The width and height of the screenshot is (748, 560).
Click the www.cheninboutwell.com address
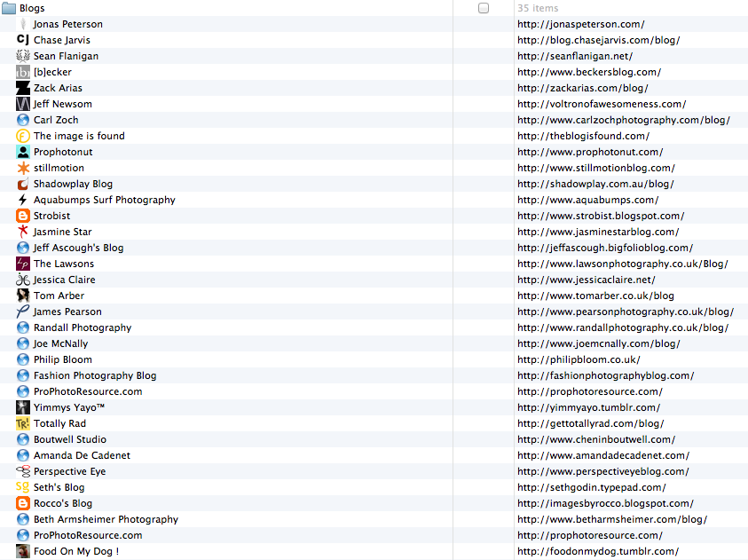click(596, 439)
